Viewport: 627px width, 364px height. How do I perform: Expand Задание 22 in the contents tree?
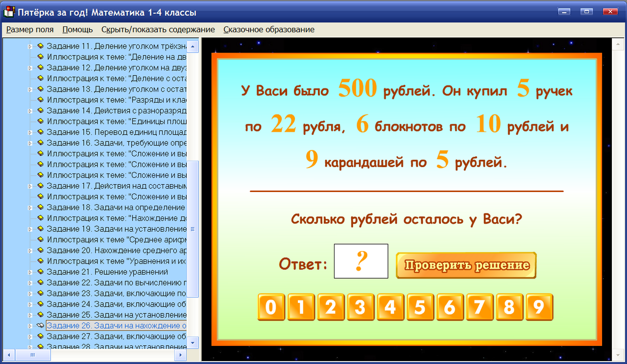29,282
